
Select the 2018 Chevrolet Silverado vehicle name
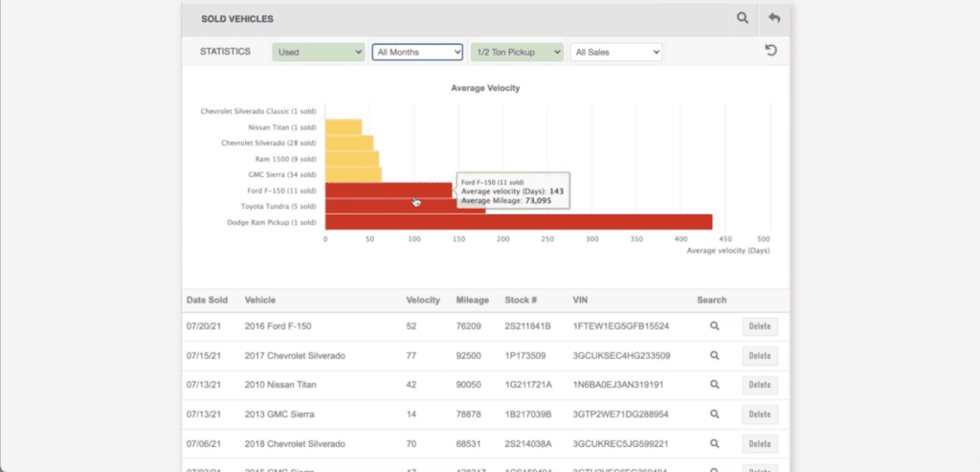[x=295, y=444]
